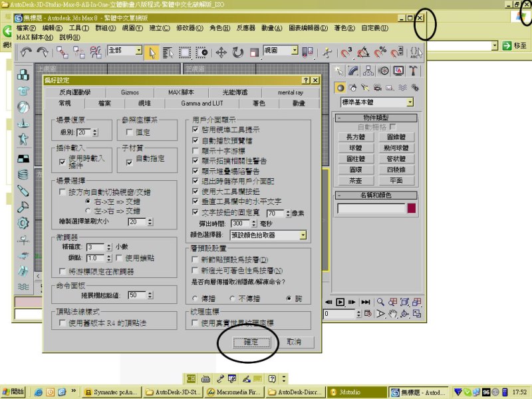The image size is (532, 399).
Task: Open the Utilities hammer panel icon
Action: click(413, 71)
